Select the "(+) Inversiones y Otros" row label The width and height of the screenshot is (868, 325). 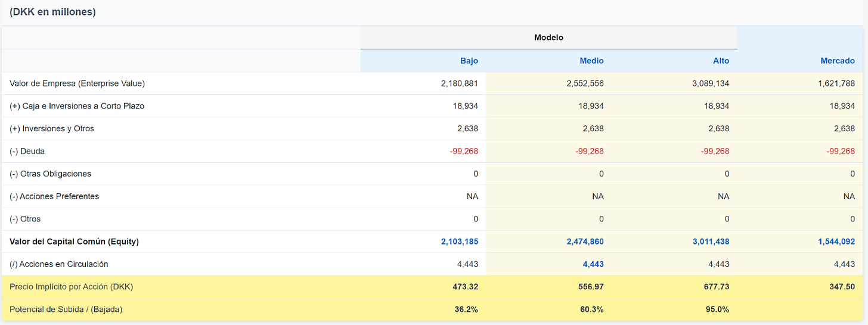tap(52, 129)
